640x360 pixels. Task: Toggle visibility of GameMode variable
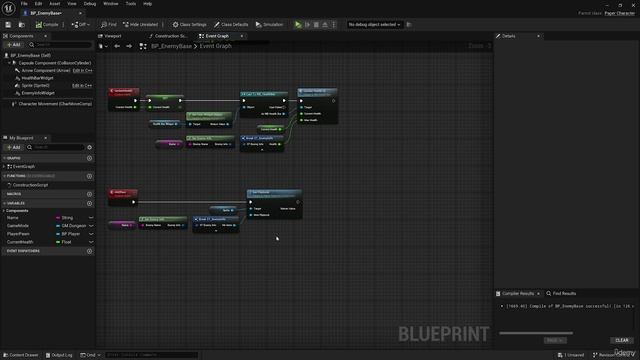pos(91,226)
